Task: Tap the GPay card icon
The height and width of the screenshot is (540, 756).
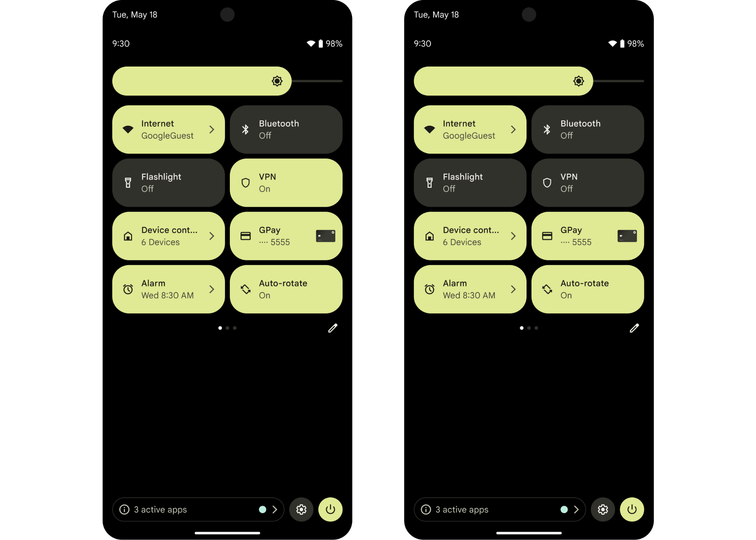Action: (324, 235)
